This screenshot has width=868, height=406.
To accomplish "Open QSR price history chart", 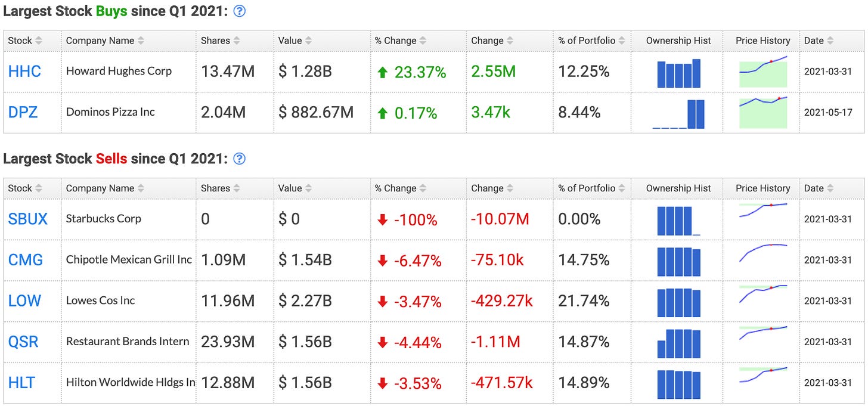I will pyautogui.click(x=763, y=333).
